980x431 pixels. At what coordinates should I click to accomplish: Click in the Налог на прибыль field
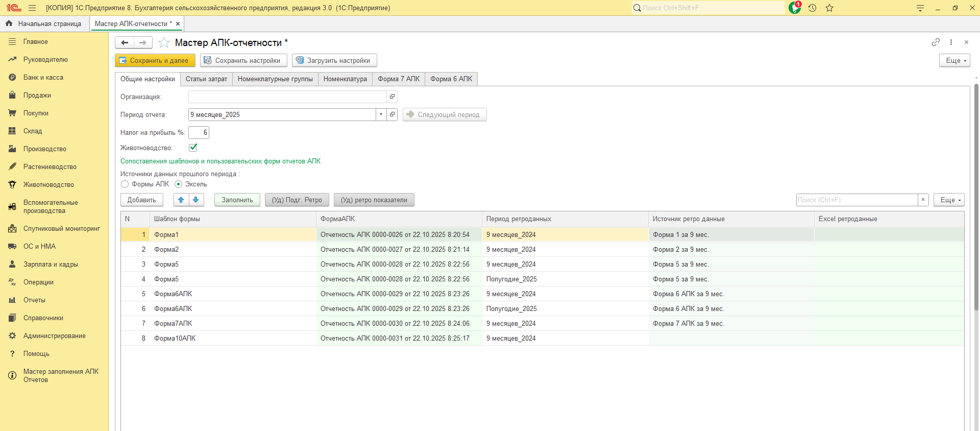coord(199,133)
